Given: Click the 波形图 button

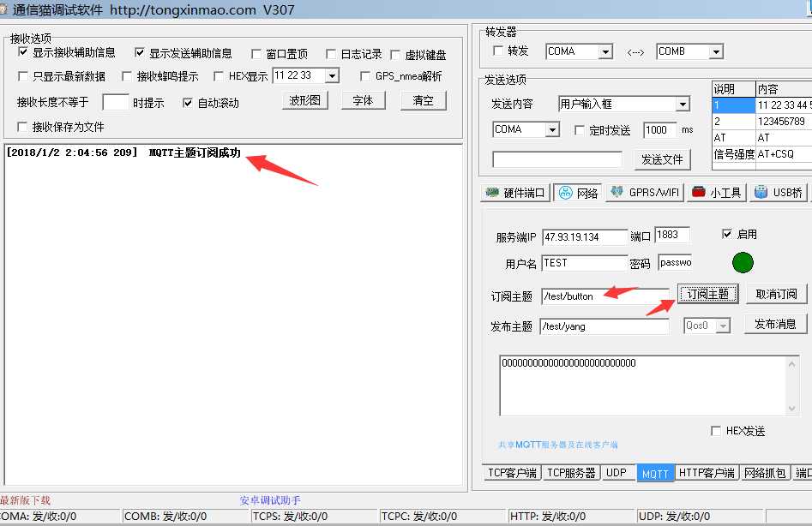Looking at the screenshot, I should click(305, 100).
